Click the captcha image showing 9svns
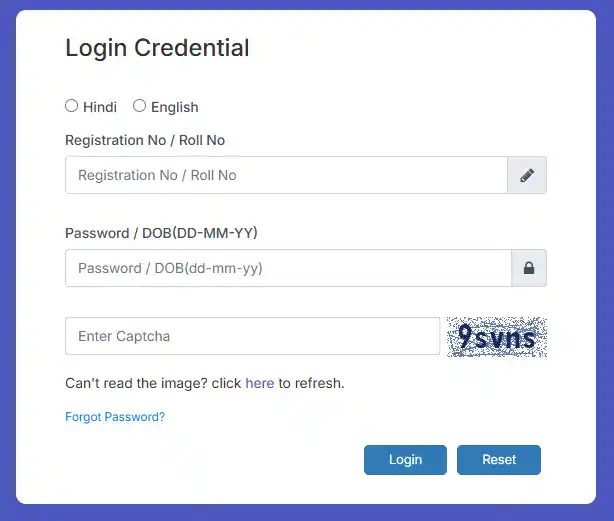Viewport: 614px width, 521px height. click(497, 337)
